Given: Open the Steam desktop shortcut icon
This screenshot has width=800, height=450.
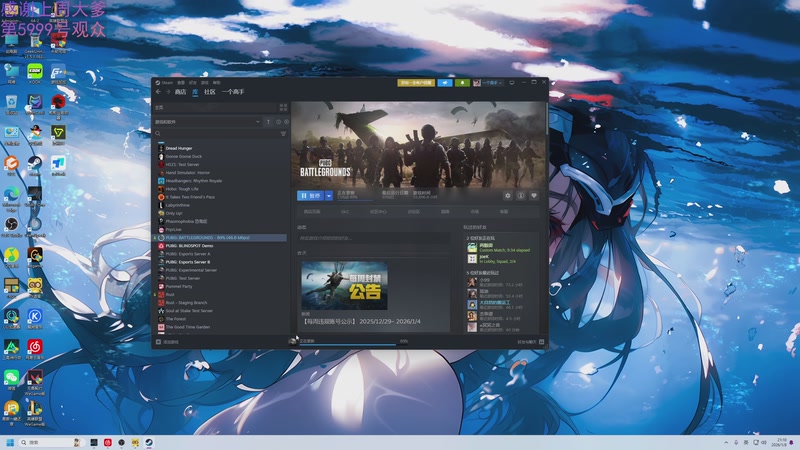Looking at the screenshot, I should [x=35, y=165].
